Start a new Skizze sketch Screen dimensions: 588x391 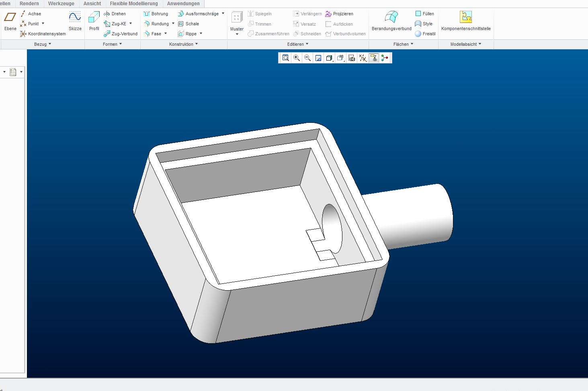75,21
